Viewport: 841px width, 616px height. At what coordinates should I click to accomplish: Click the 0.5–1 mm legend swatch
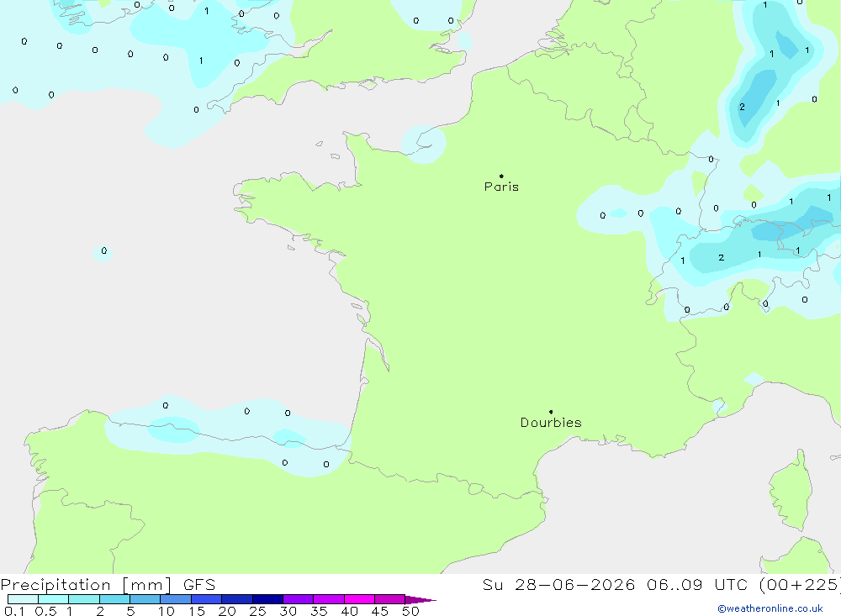click(54, 599)
